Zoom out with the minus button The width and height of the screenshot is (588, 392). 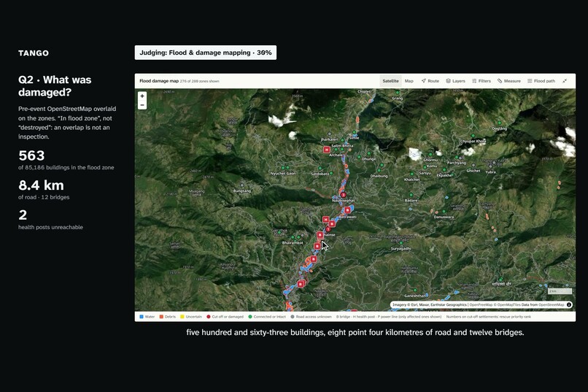(142, 105)
